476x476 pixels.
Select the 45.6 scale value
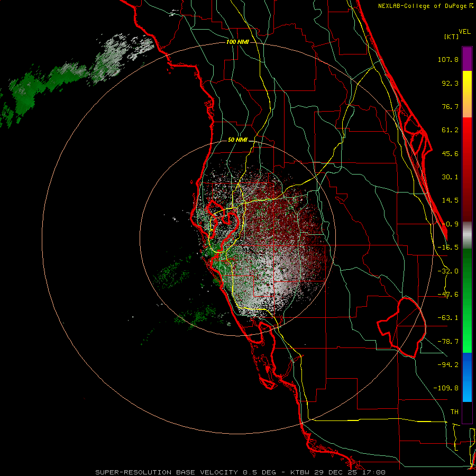pos(450,153)
